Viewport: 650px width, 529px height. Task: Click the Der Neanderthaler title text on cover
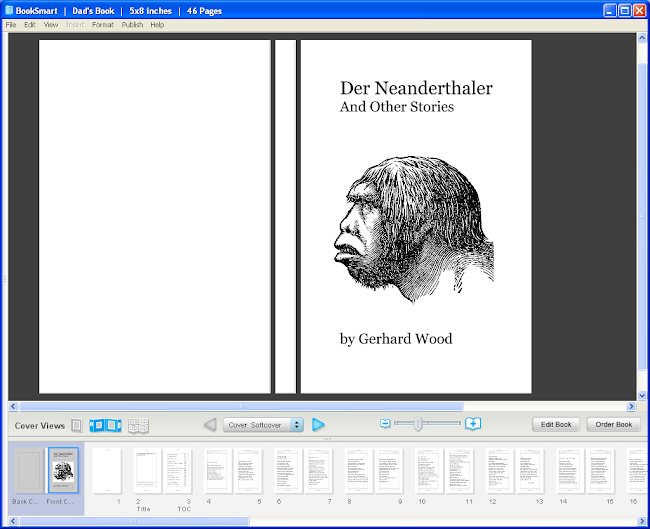416,88
